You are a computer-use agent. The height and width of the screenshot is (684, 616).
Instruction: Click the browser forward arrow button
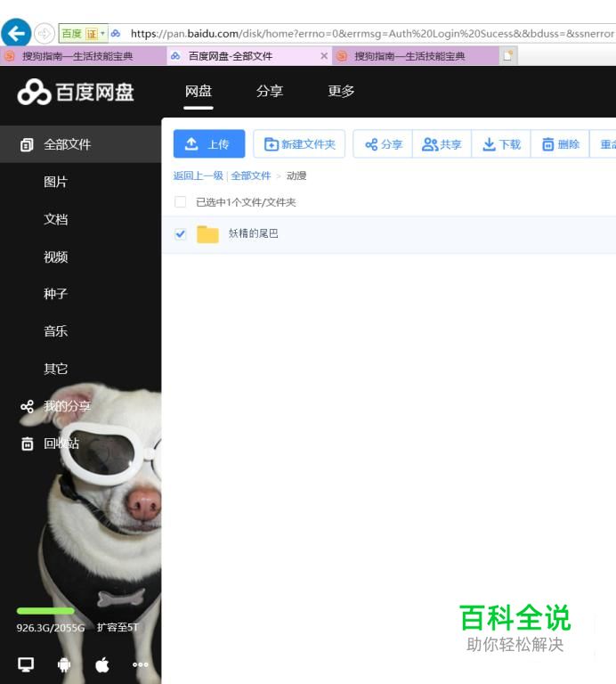coord(44,33)
